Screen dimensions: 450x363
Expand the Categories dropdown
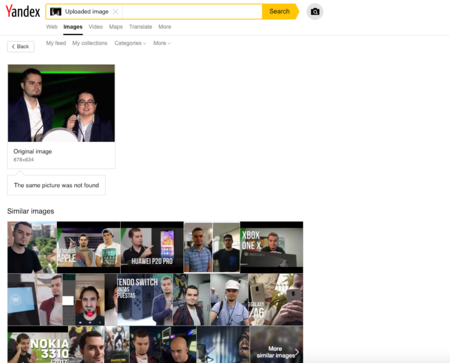(130, 43)
